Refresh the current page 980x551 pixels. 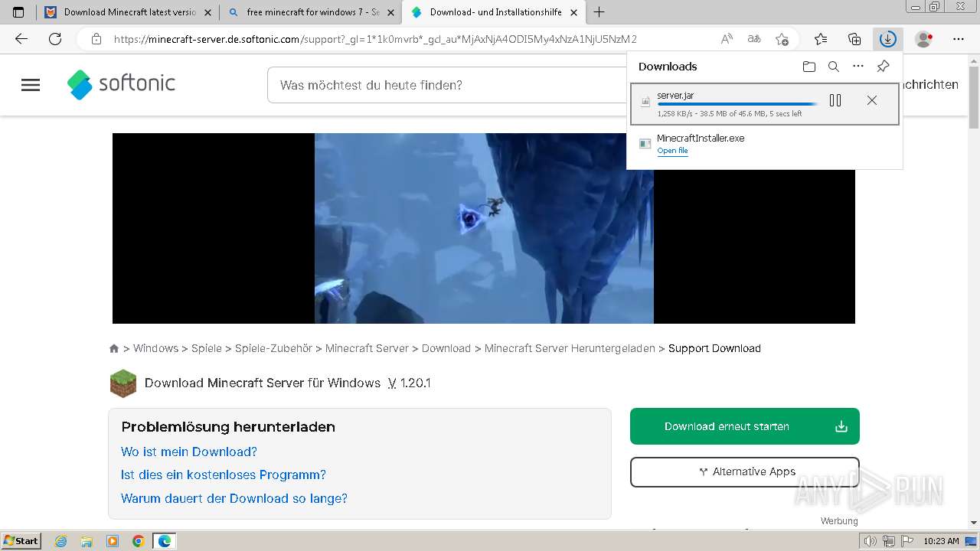(55, 39)
